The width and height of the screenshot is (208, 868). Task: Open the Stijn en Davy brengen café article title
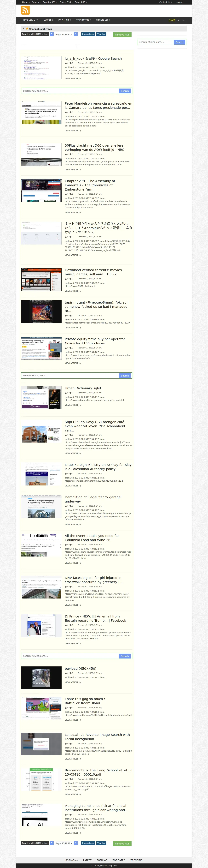point(95,426)
